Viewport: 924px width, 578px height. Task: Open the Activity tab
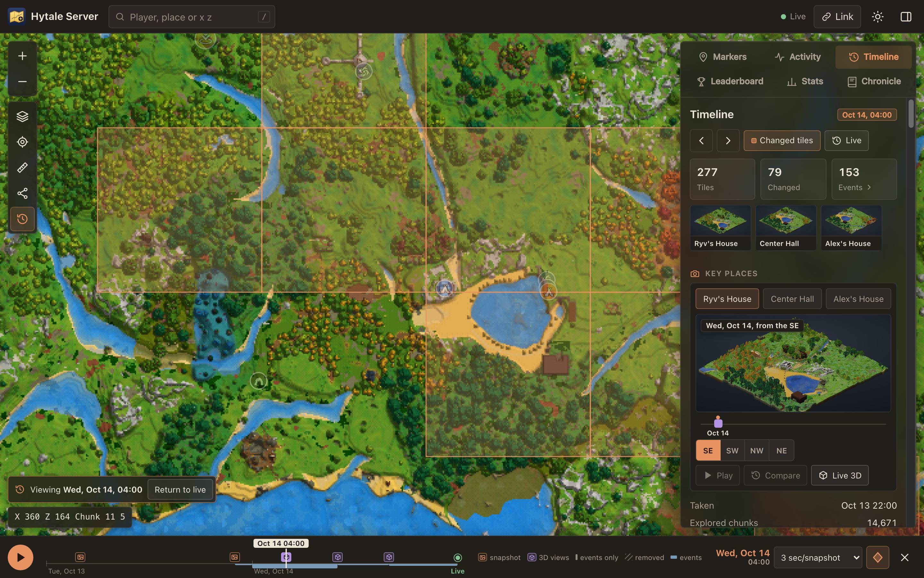797,57
